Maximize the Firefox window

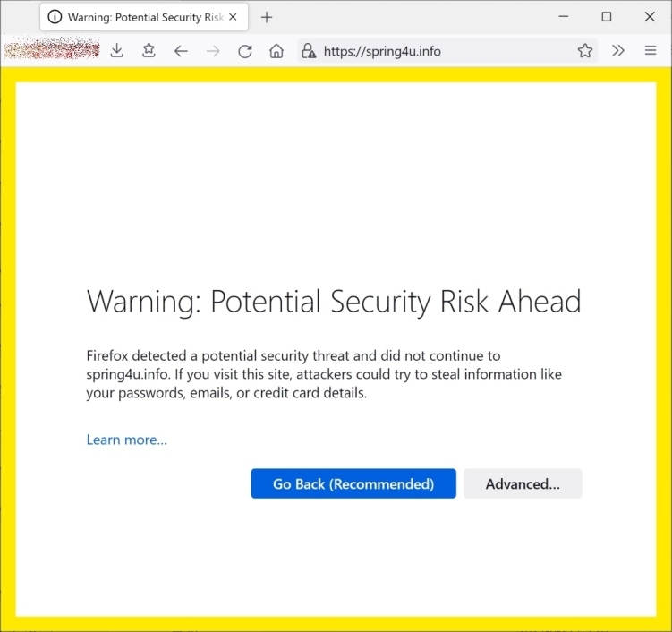click(607, 17)
